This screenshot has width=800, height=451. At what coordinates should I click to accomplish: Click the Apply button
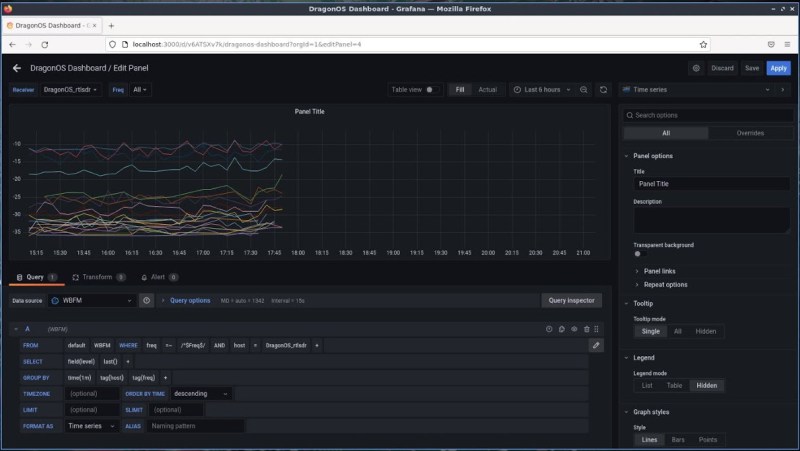coord(778,68)
